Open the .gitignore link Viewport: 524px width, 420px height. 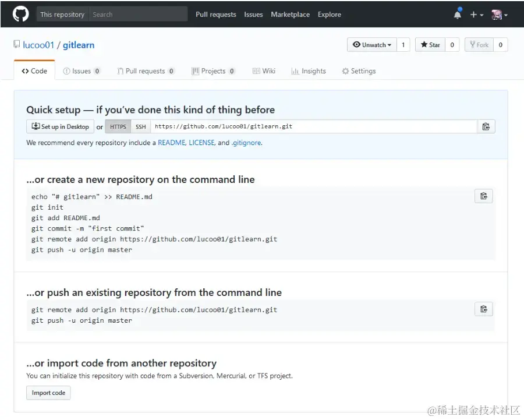(x=246, y=143)
